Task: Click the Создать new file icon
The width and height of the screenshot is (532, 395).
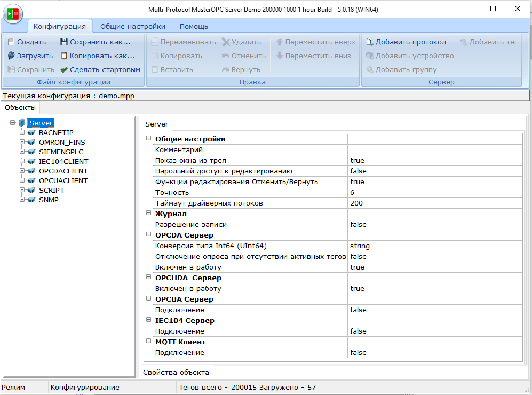Action: click(x=11, y=42)
